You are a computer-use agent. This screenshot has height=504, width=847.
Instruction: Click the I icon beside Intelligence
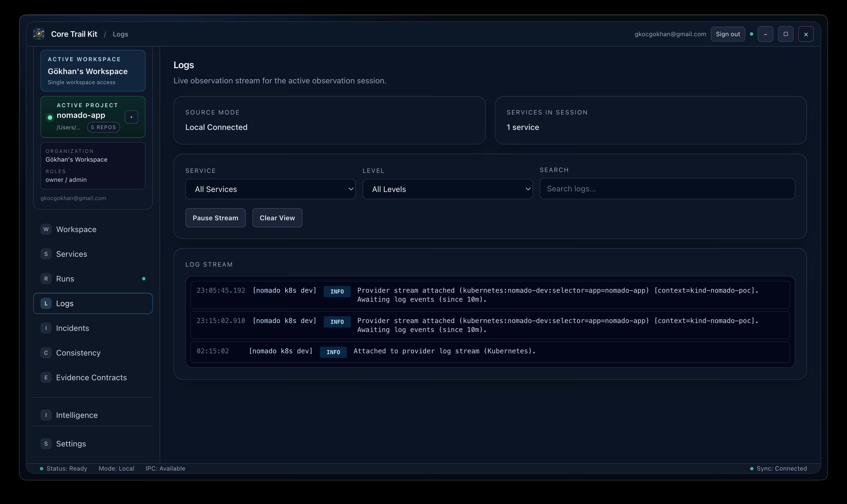pyautogui.click(x=46, y=415)
